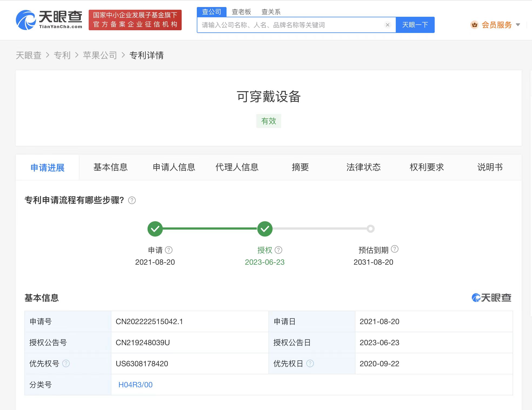Image resolution: width=532 pixels, height=410 pixels.
Task: Click the 天眼一下 search button
Action: [x=415, y=25]
